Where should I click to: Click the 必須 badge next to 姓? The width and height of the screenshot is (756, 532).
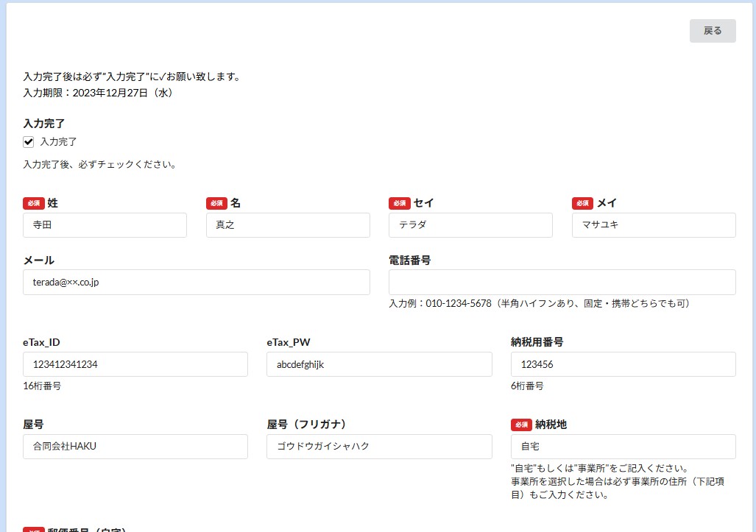pos(32,203)
